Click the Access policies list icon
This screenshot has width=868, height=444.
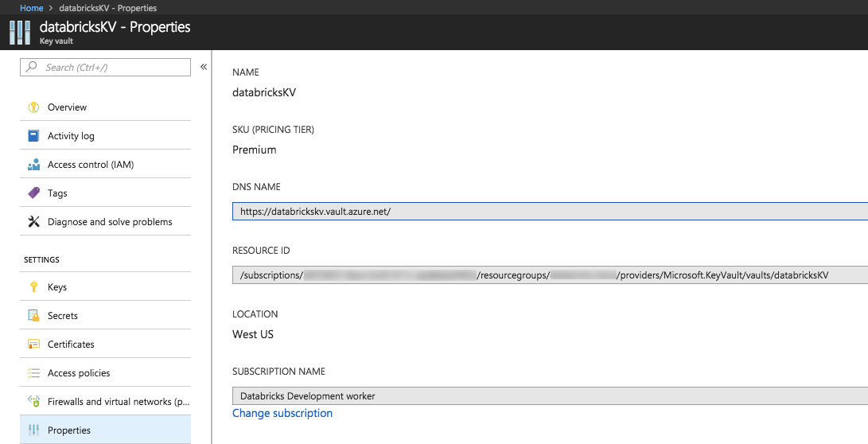coord(33,373)
